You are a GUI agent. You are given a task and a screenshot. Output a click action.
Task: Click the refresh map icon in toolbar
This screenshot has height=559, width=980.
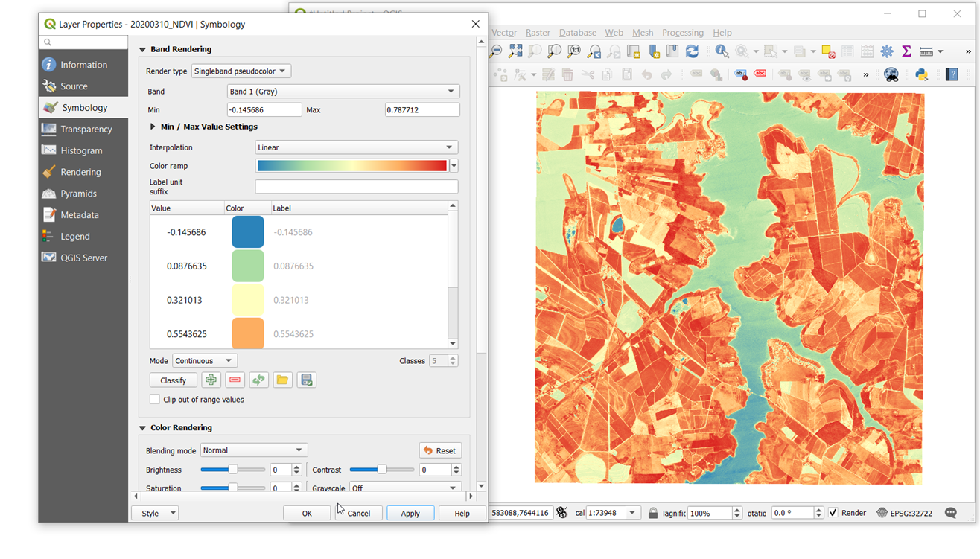[x=692, y=51]
